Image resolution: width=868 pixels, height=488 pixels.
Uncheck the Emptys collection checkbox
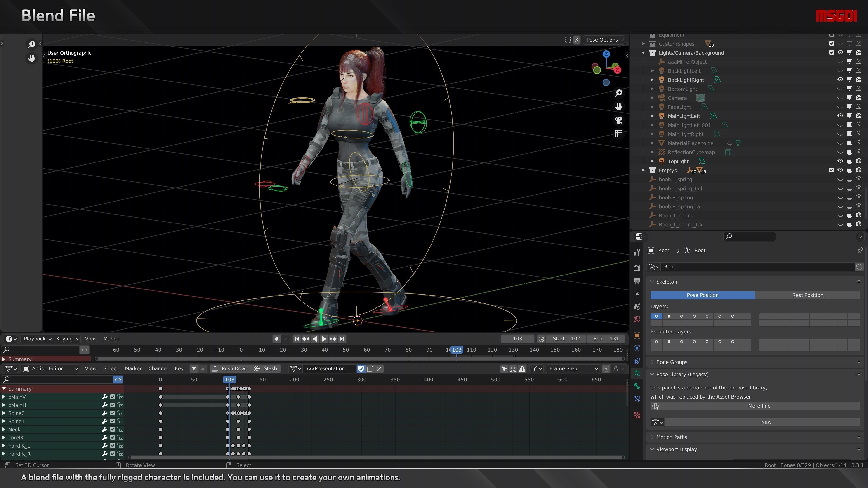coord(831,170)
